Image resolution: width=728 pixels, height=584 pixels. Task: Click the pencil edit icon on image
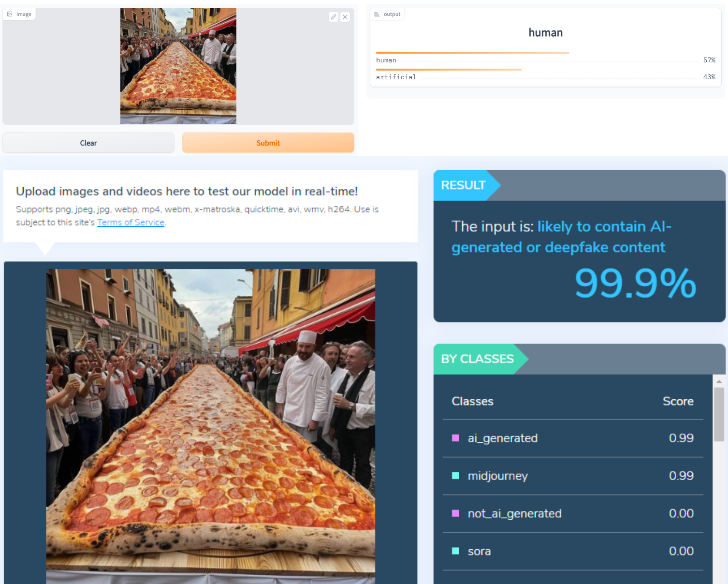[x=334, y=17]
